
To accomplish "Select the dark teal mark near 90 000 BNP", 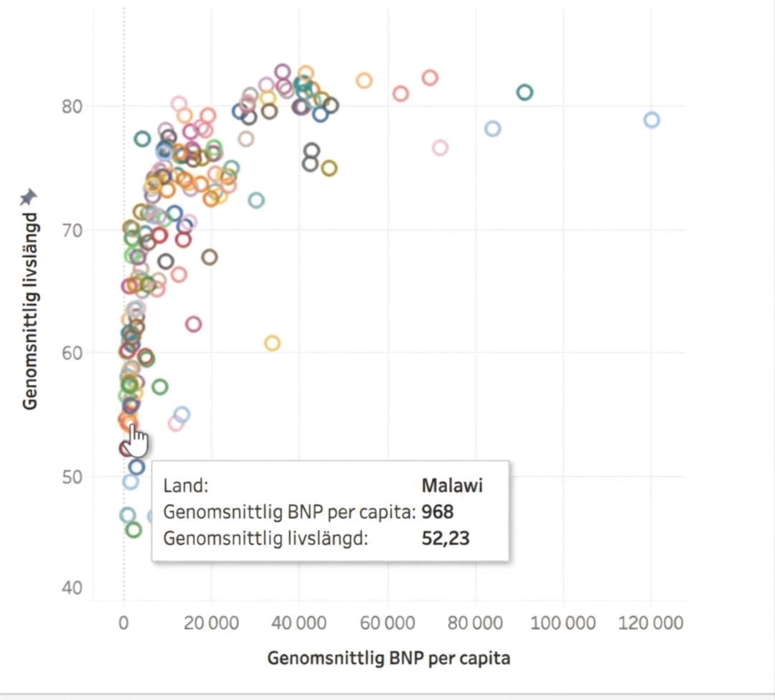I will [525, 92].
